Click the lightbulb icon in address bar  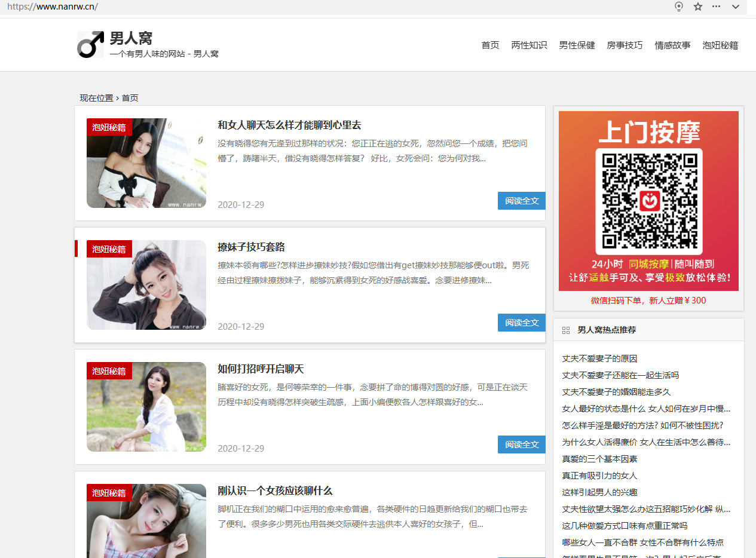coord(679,7)
